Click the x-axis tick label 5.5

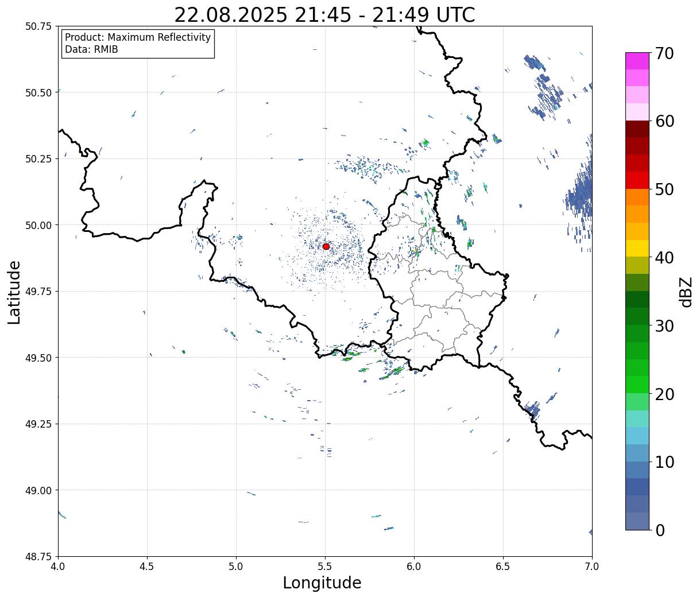point(325,567)
